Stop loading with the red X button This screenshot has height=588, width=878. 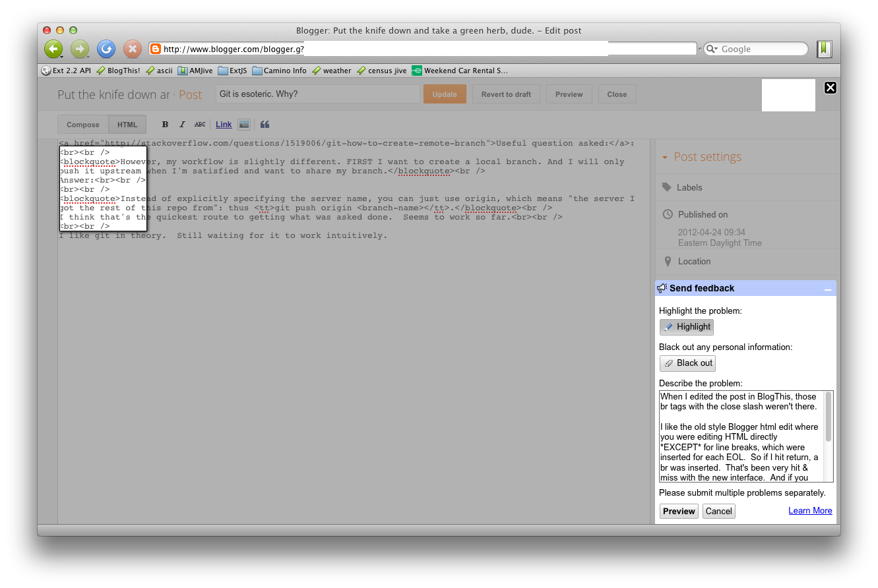(x=133, y=49)
